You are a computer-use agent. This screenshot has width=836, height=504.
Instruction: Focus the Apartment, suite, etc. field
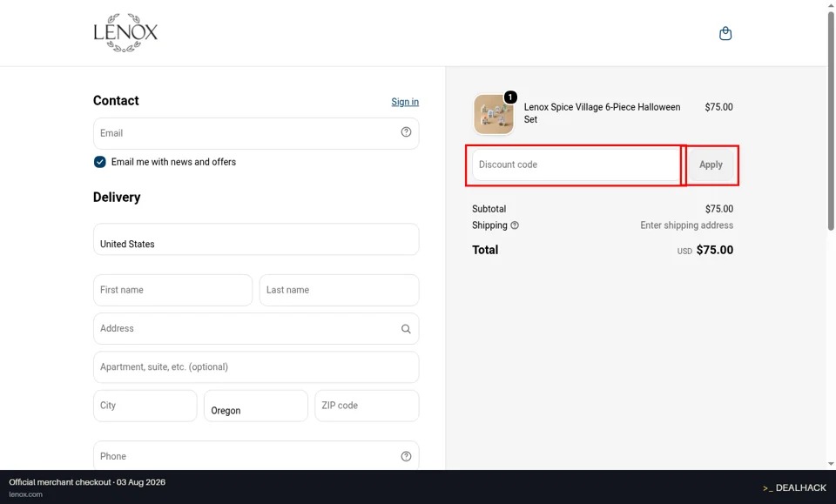[x=256, y=367]
